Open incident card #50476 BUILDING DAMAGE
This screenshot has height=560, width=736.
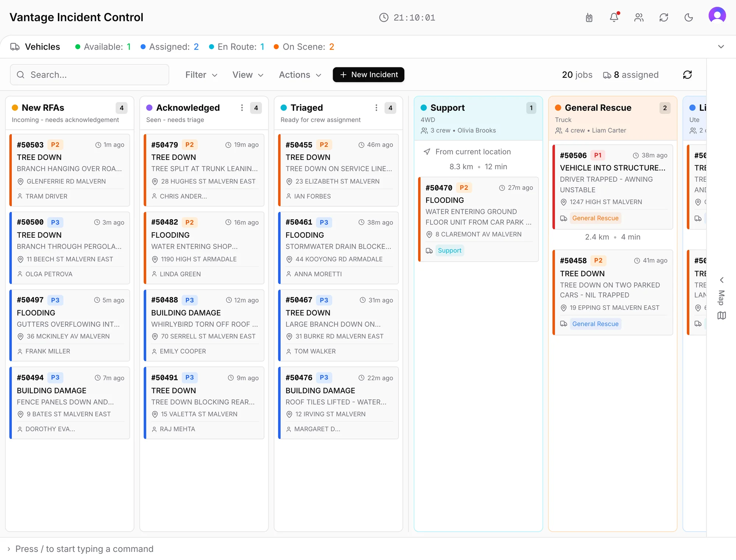click(338, 403)
